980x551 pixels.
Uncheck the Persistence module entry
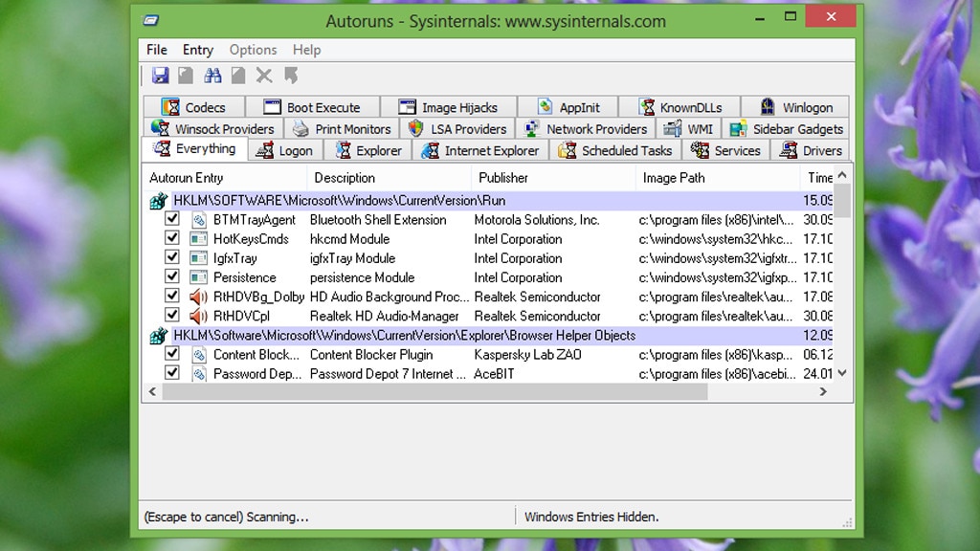click(x=172, y=276)
